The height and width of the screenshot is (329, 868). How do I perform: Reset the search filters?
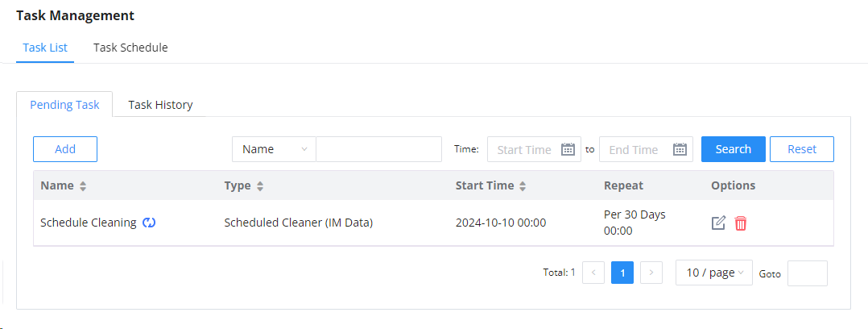pos(802,149)
